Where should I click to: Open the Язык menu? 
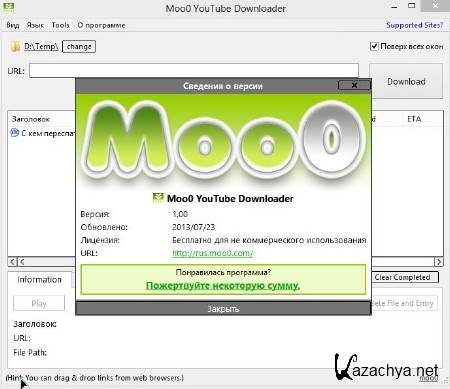35,25
